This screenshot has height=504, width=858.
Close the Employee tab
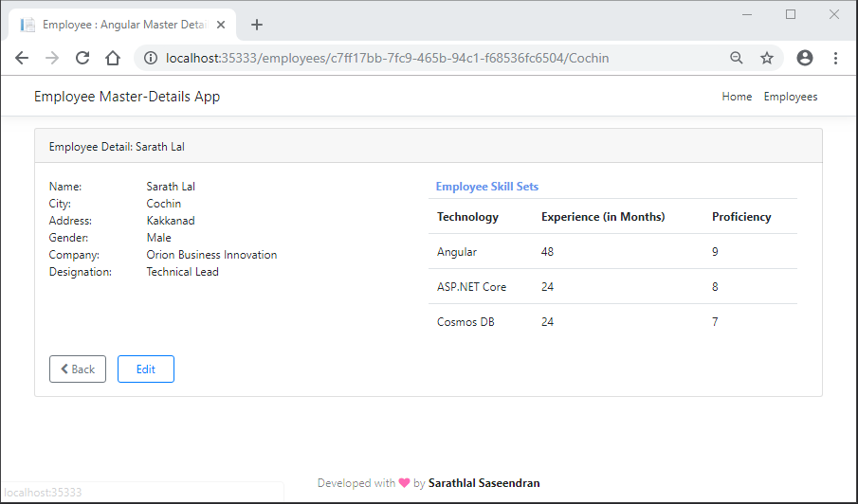coord(221,25)
